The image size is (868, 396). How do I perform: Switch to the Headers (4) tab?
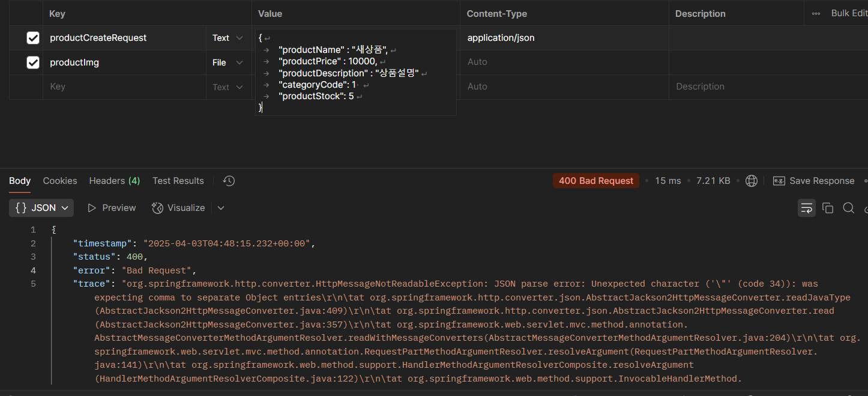[115, 181]
